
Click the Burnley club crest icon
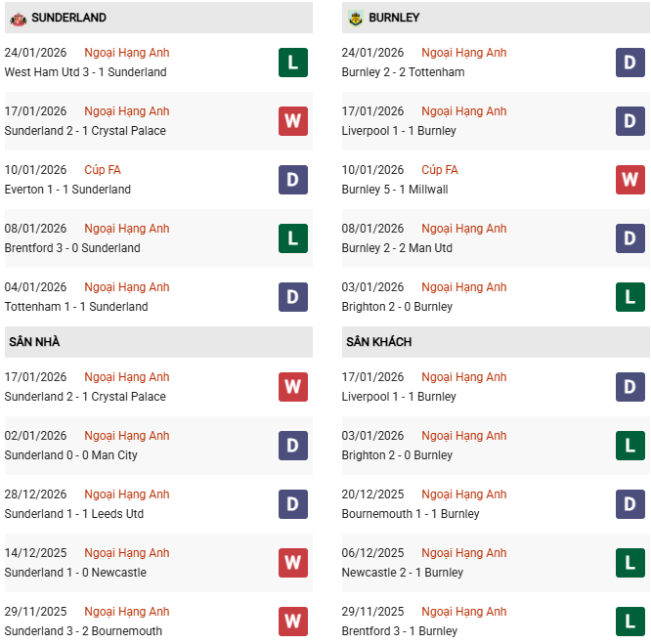[x=355, y=18]
